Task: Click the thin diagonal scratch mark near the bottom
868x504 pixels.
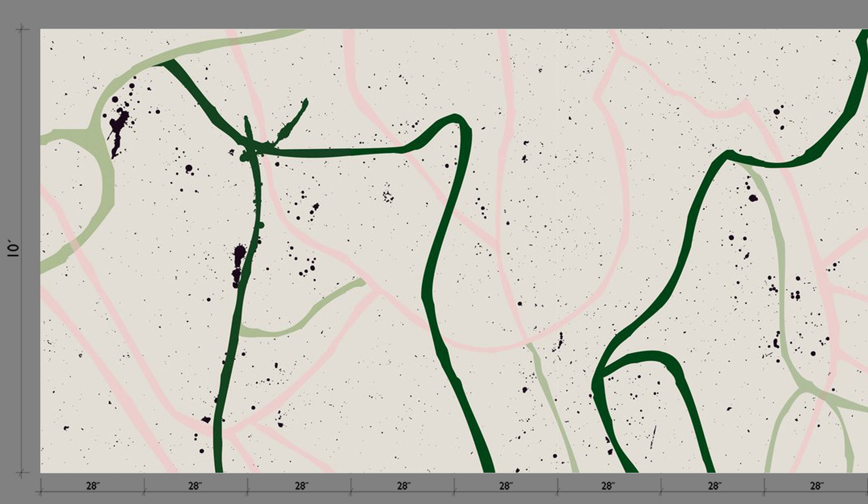Action: [653, 436]
